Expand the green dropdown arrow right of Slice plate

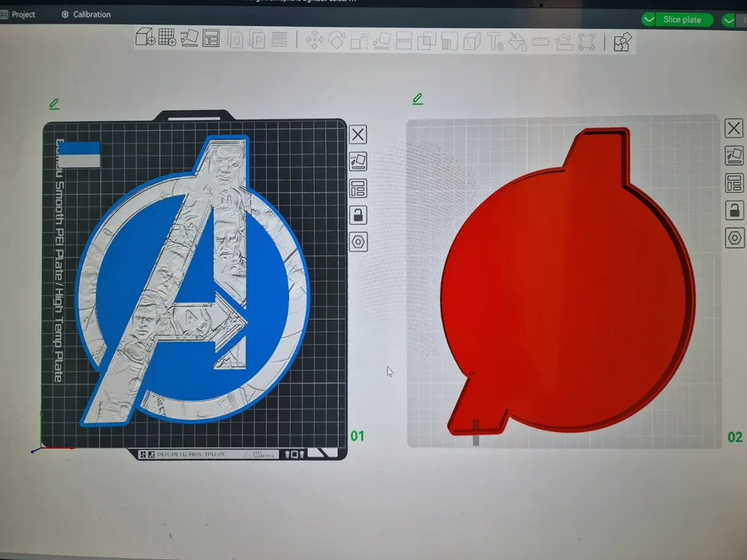(728, 20)
